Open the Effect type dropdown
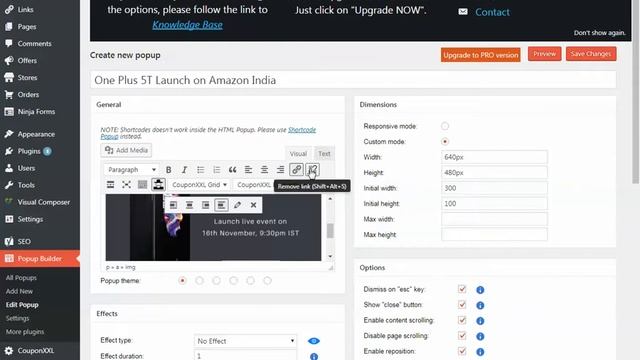This screenshot has height=360, width=640. [x=245, y=341]
